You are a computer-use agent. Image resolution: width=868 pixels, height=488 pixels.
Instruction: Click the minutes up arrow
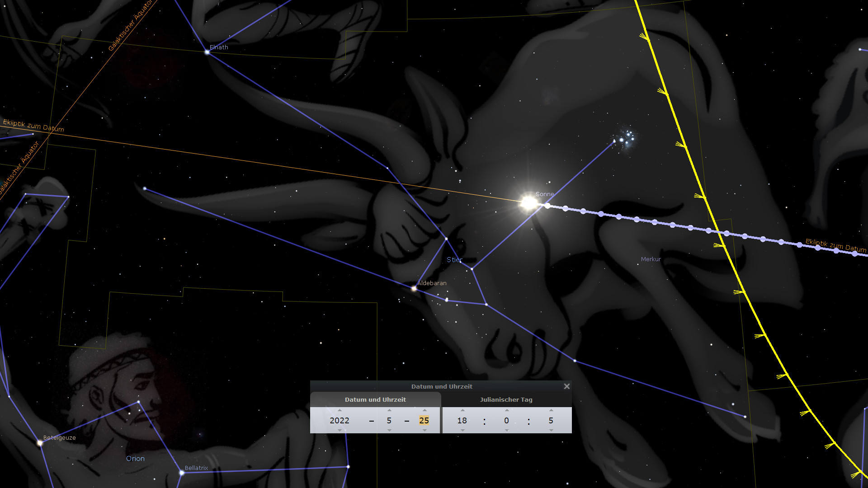506,410
